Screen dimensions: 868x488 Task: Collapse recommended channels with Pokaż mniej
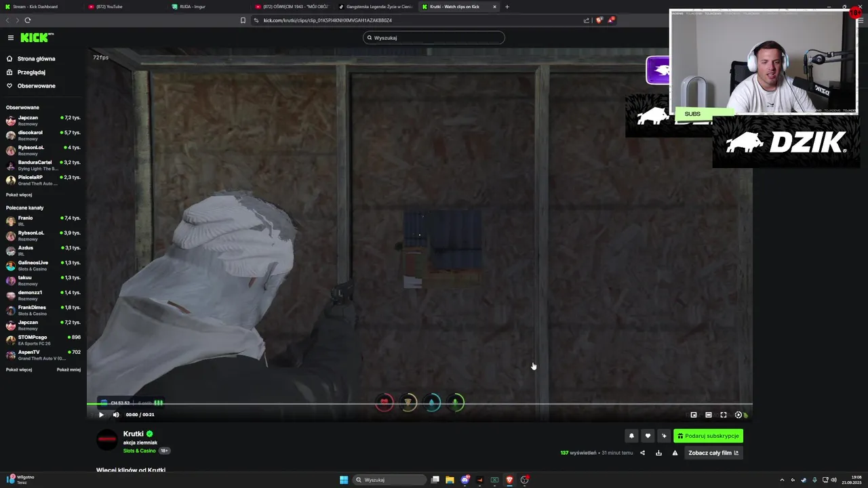click(x=68, y=369)
